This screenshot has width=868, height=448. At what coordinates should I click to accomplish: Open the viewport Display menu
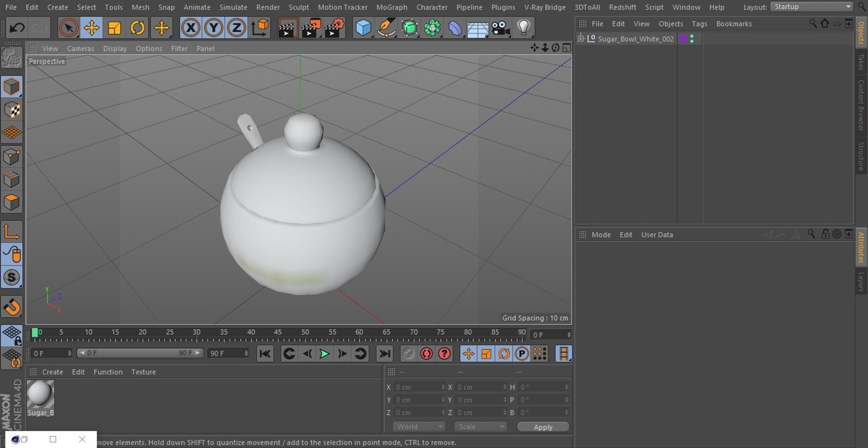pyautogui.click(x=115, y=48)
